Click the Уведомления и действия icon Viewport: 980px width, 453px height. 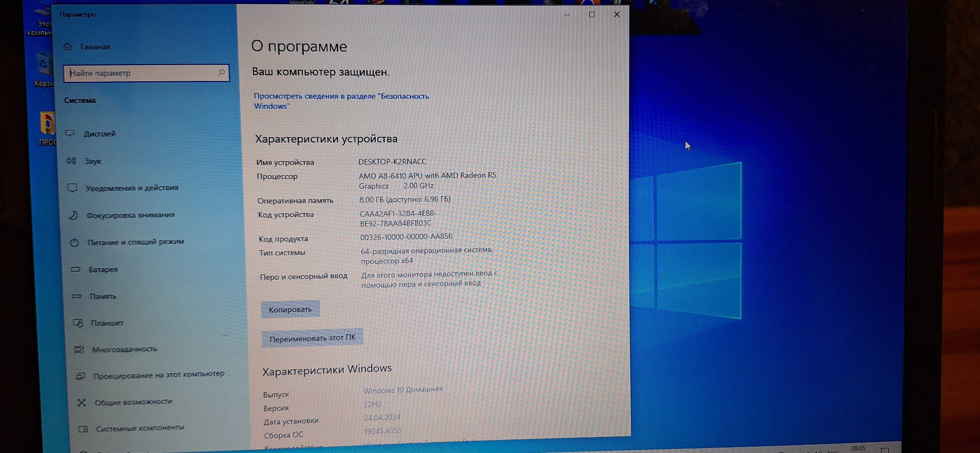tap(72, 188)
